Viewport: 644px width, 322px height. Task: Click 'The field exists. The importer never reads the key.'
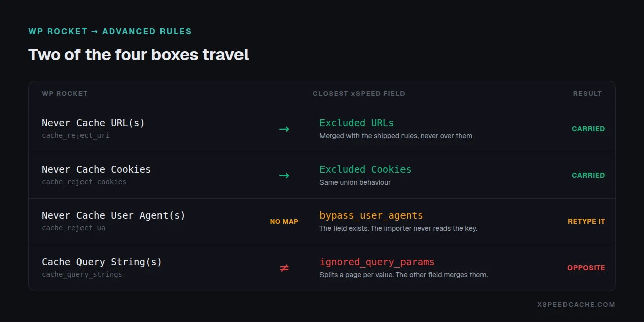pyautogui.click(x=398, y=228)
